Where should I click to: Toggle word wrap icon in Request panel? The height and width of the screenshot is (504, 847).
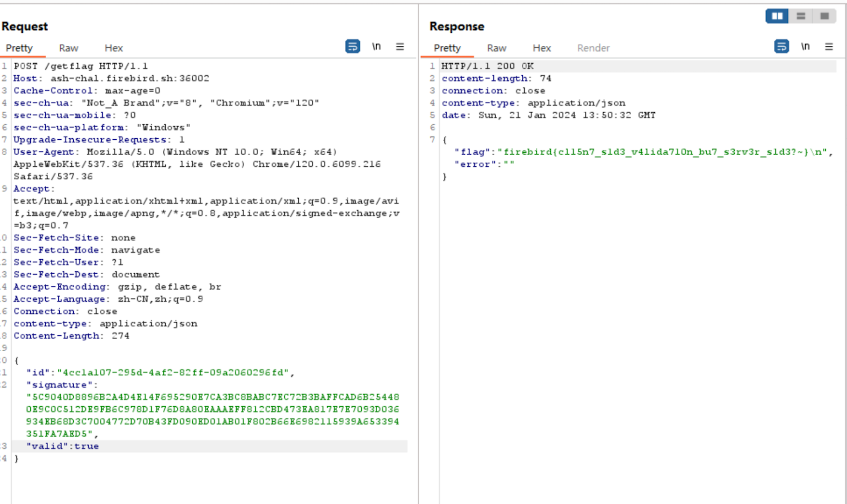click(x=352, y=47)
